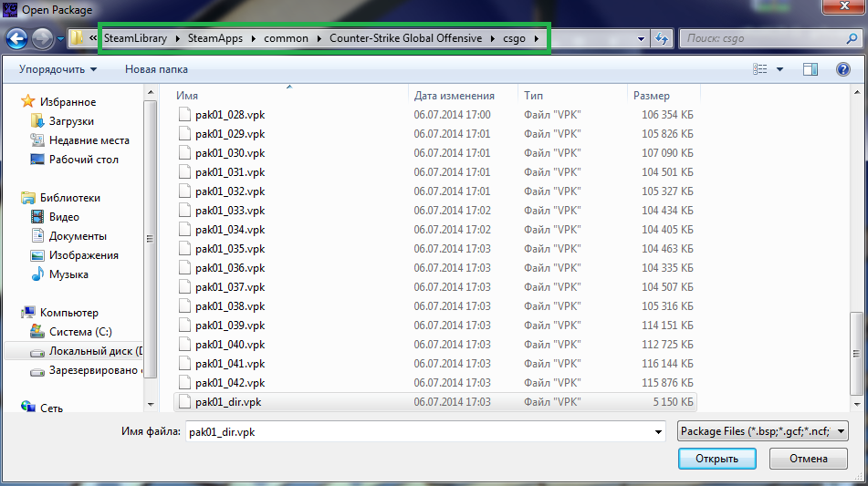
Task: Click the search magnifier icon
Action: pyautogui.click(x=852, y=38)
